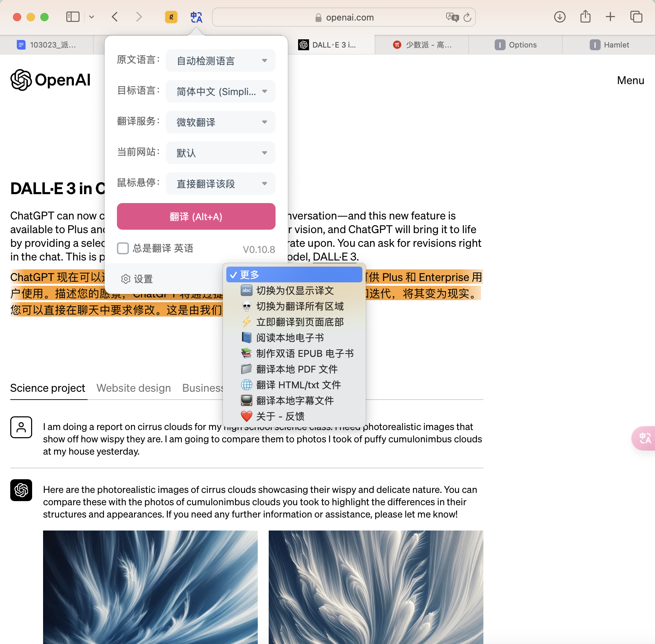The height and width of the screenshot is (644, 655).
Task: Click the address bar showing openai.com
Action: (x=344, y=17)
